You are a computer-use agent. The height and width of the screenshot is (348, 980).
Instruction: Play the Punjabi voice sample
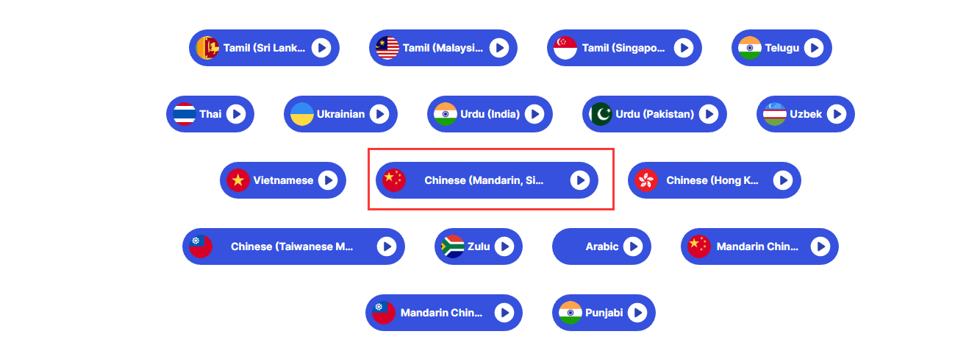pyautogui.click(x=637, y=313)
